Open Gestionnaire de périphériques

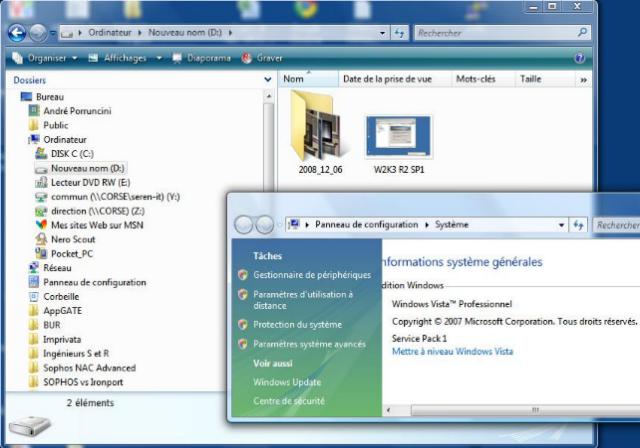click(312, 275)
